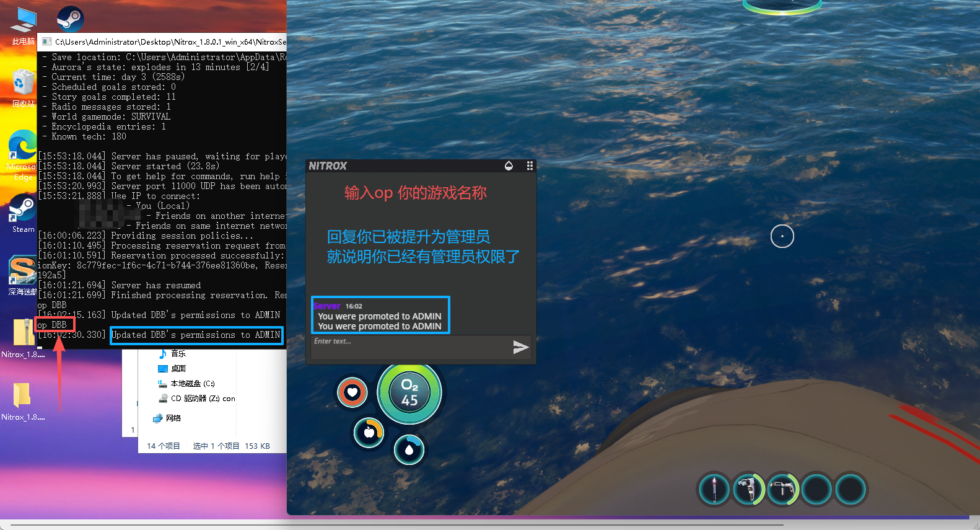This screenshot has width=980, height=530.
Task: Click the droplet opacity icon in Nitrox header
Action: (509, 166)
